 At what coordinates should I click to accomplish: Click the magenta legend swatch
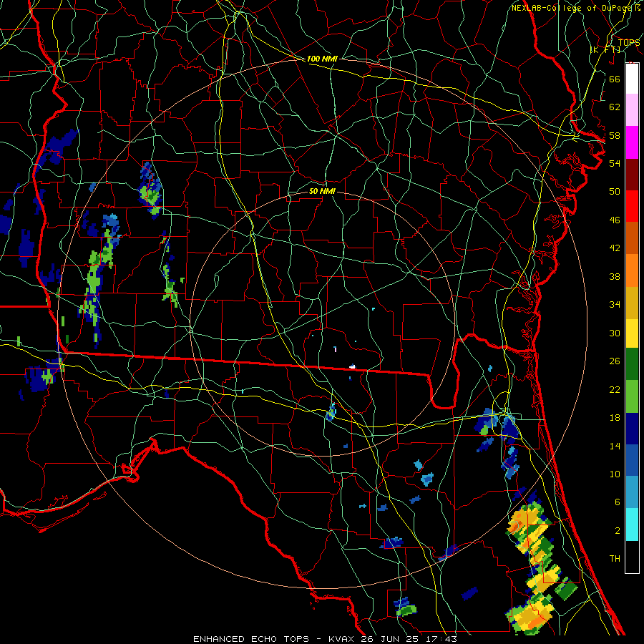tap(632, 142)
